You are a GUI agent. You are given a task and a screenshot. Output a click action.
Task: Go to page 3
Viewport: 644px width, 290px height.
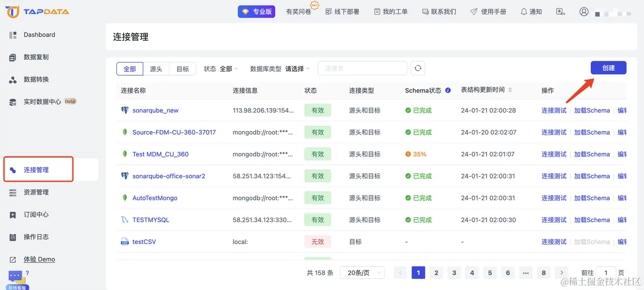pos(454,273)
